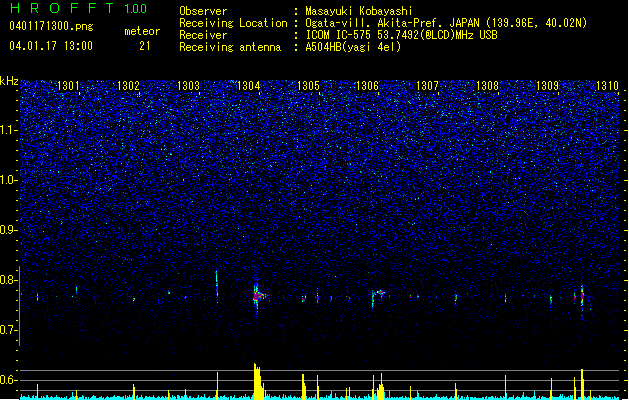
Task: Click the 'meteor' label
Action: (x=142, y=31)
